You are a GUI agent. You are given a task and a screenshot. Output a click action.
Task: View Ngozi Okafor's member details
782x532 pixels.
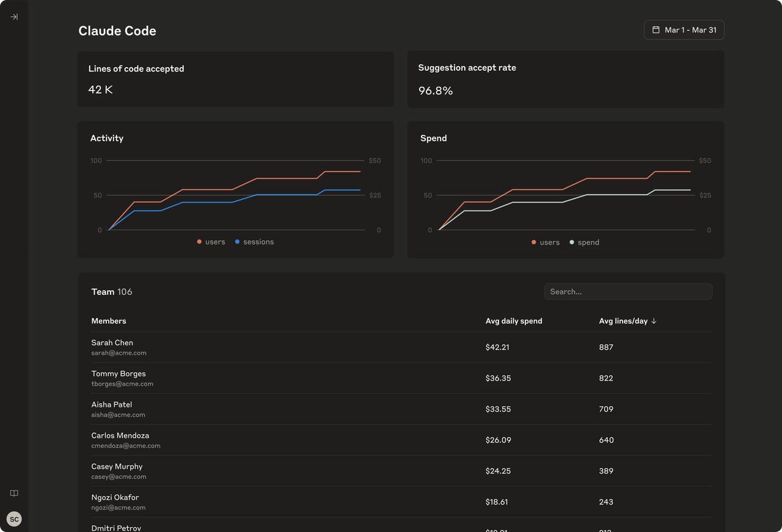click(115, 498)
